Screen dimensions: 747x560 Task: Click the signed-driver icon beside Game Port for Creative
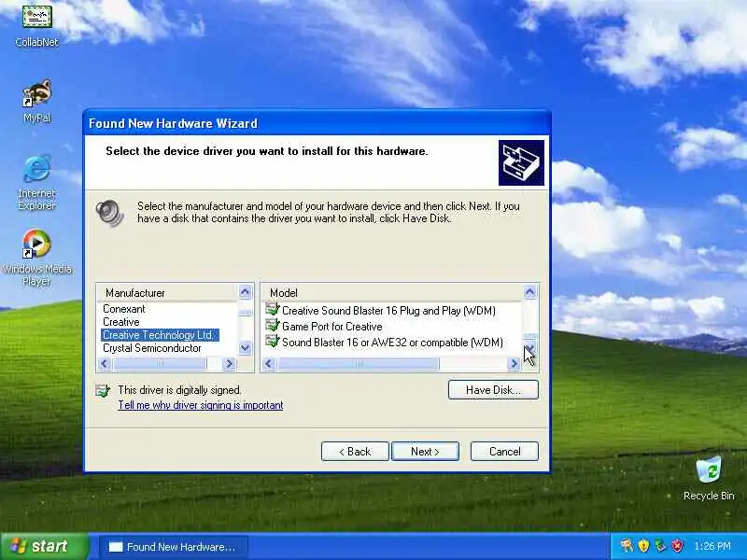(273, 326)
